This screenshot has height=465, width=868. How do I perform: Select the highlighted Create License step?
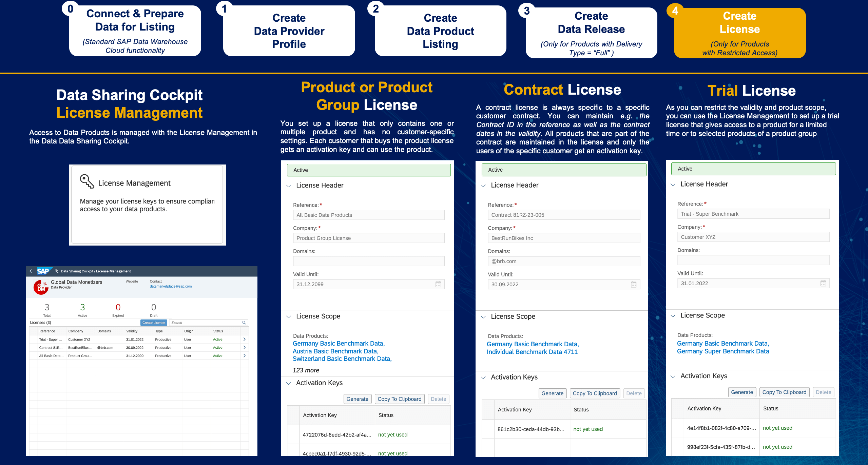pyautogui.click(x=740, y=33)
